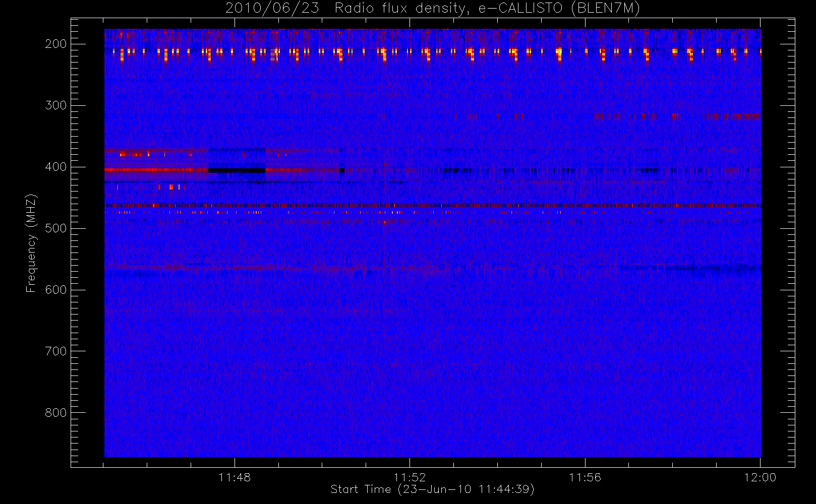Click the '11:48' time axis label
This screenshot has width=816, height=504.
[x=235, y=477]
